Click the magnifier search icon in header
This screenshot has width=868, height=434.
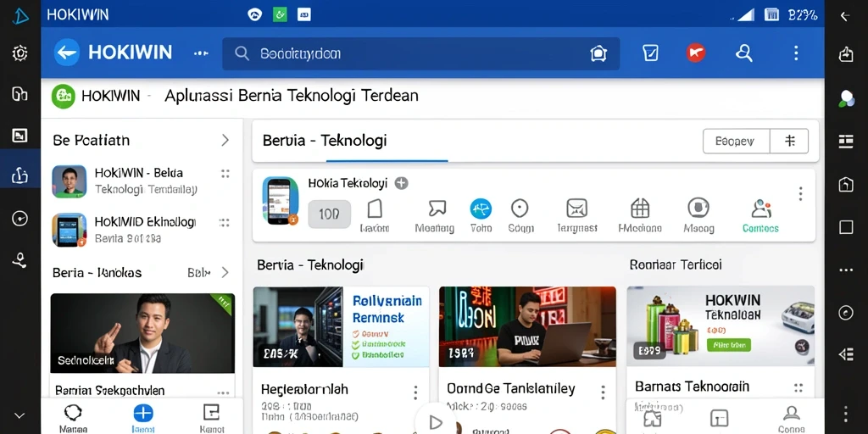tap(743, 53)
